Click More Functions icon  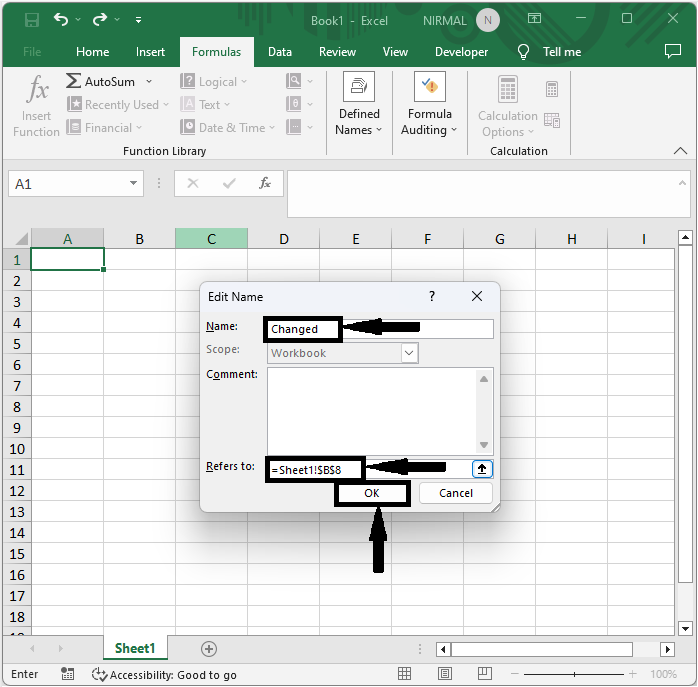coord(294,127)
